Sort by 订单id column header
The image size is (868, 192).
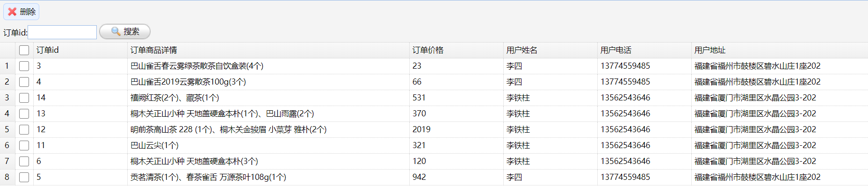[48, 50]
